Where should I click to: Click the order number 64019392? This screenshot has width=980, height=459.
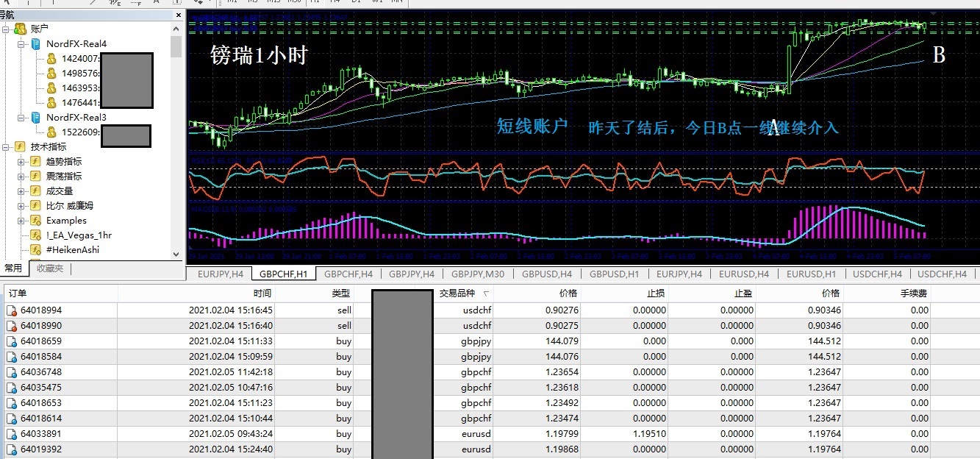point(41,449)
